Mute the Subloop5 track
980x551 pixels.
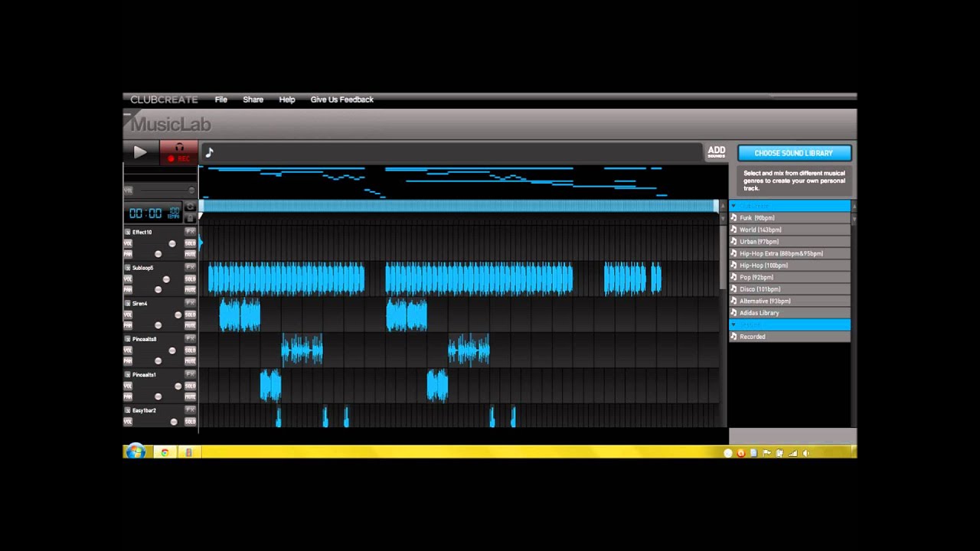coord(191,290)
